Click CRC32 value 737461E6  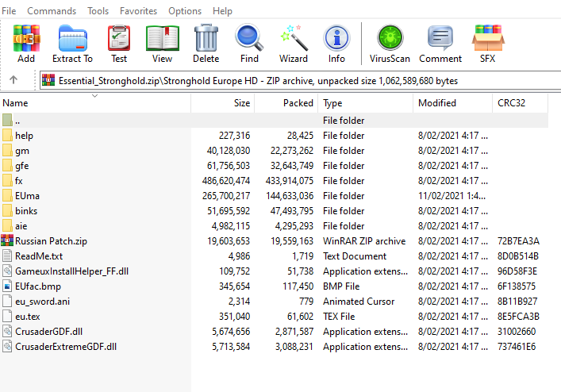(x=517, y=347)
